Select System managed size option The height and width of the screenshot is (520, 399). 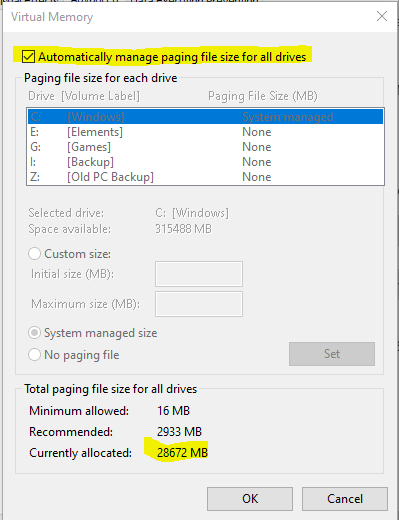click(34, 333)
